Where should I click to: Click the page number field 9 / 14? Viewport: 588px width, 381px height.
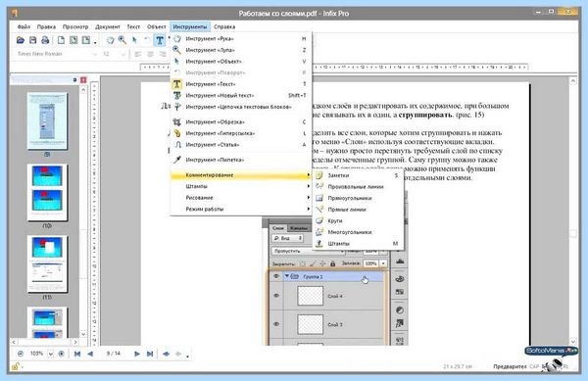click(x=114, y=354)
